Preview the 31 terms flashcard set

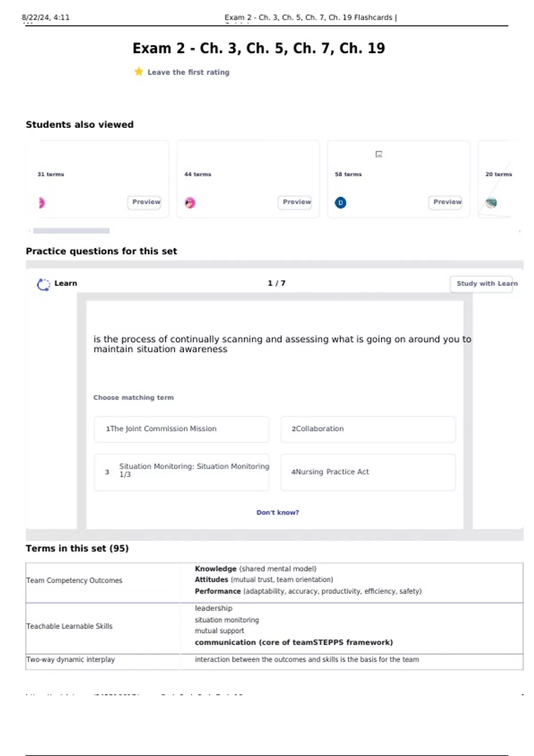click(x=145, y=202)
